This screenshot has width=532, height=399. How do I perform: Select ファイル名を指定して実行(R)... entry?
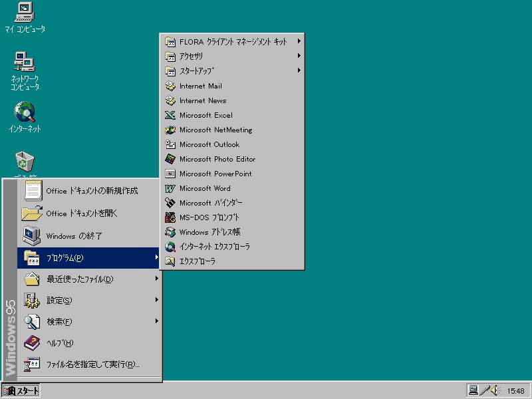[88, 364]
